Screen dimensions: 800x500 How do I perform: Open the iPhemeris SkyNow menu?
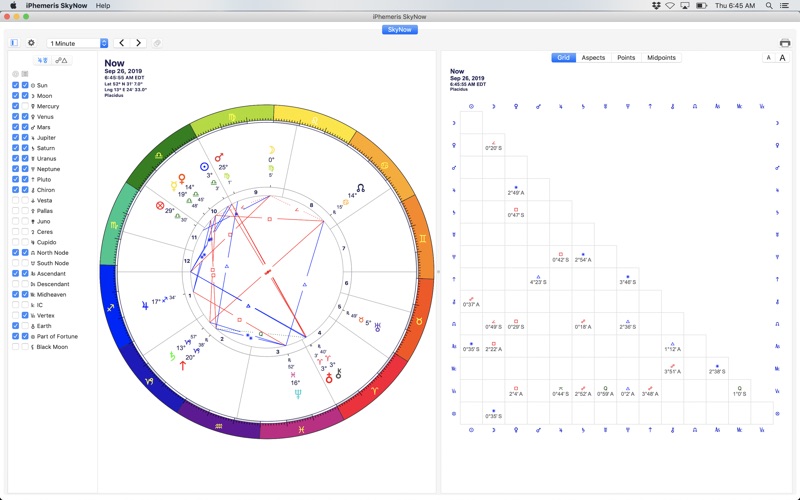57,6
